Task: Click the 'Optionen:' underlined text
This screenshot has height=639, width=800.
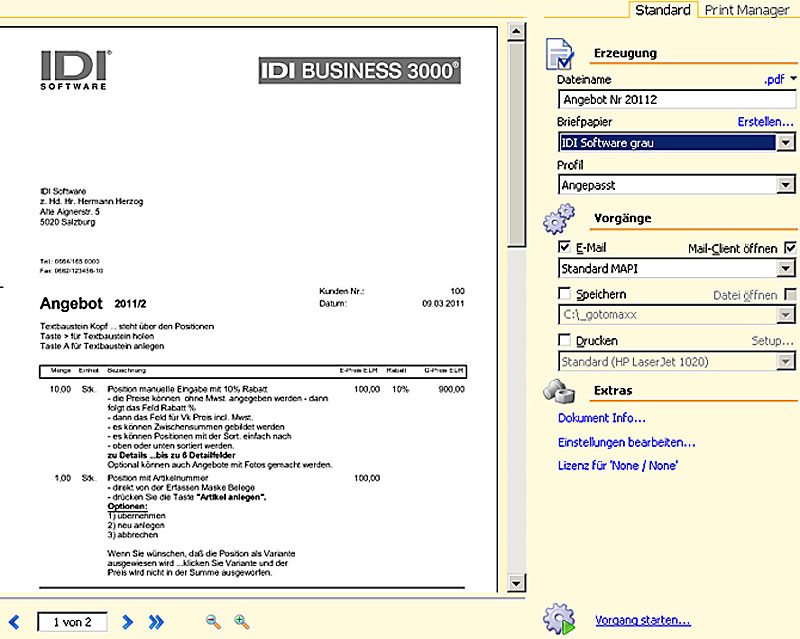Action: point(128,506)
